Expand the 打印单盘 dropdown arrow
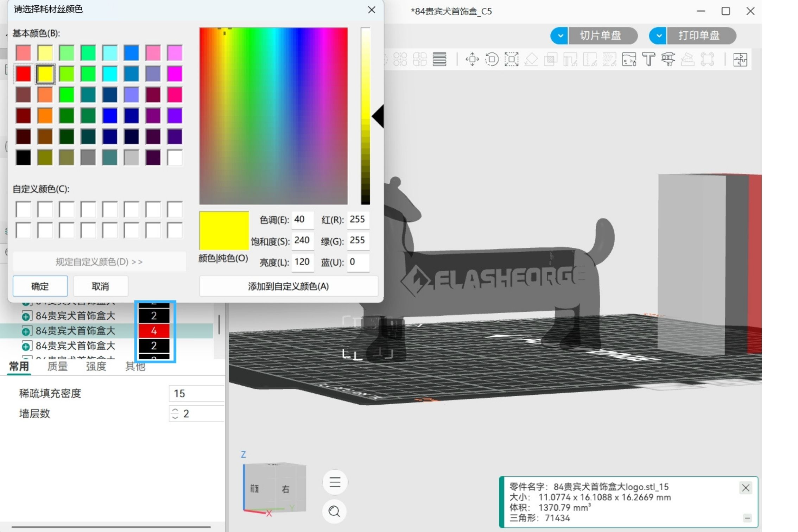Screen dimensions: 798x532 659,36
